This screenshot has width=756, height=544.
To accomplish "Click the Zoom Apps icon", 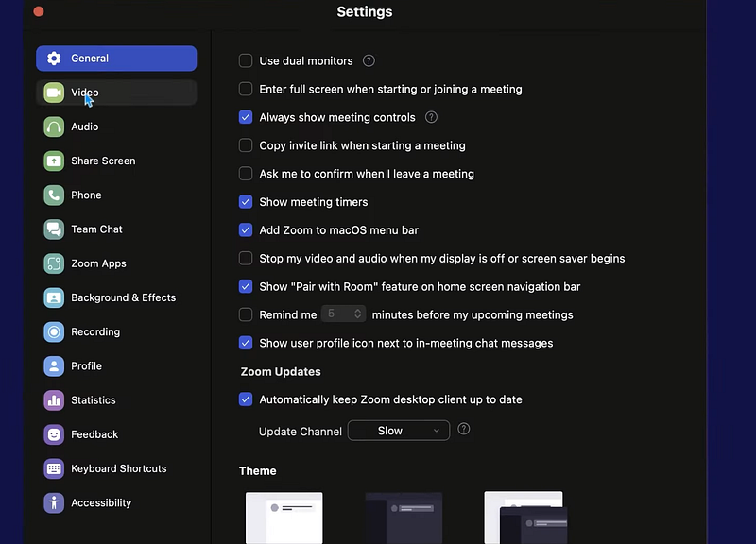I will pyautogui.click(x=54, y=263).
